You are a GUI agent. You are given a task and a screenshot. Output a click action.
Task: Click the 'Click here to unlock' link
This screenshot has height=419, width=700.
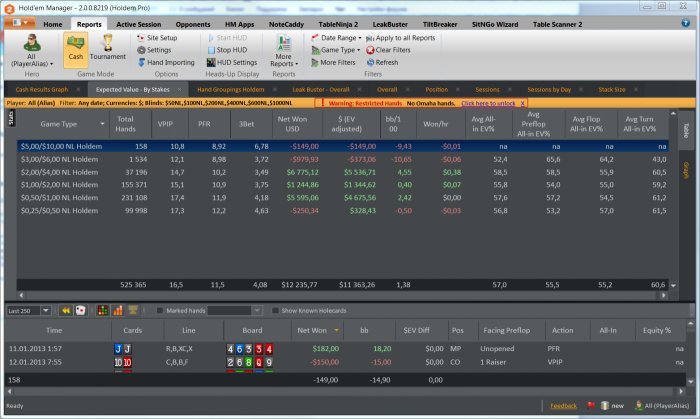488,103
